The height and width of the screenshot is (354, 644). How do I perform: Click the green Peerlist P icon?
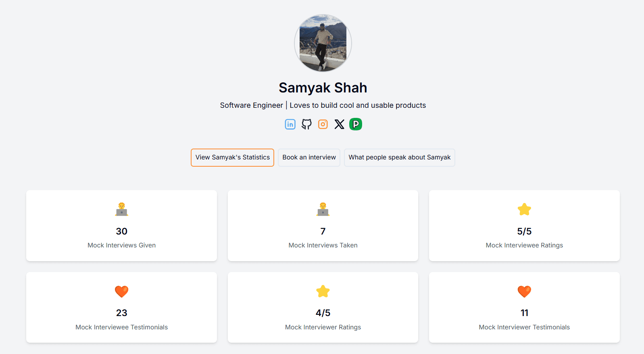356,124
